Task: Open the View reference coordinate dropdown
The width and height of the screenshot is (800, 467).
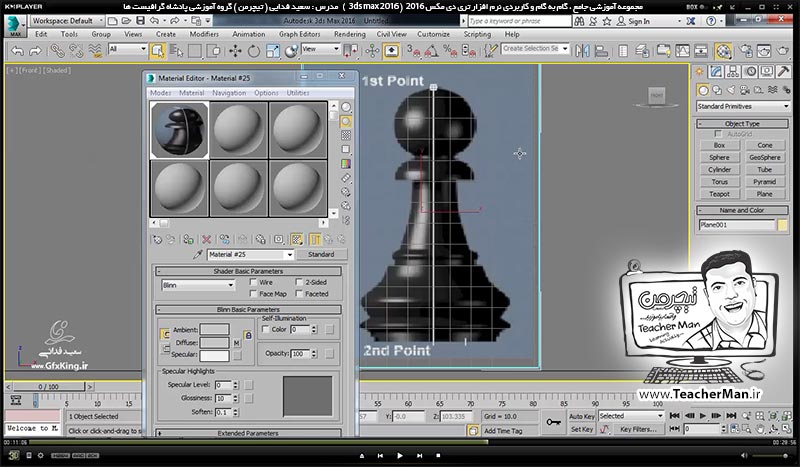Action: click(x=320, y=49)
